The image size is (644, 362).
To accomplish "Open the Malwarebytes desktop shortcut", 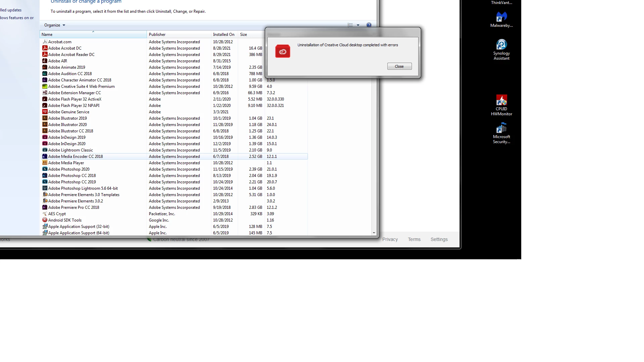I will click(x=501, y=17).
